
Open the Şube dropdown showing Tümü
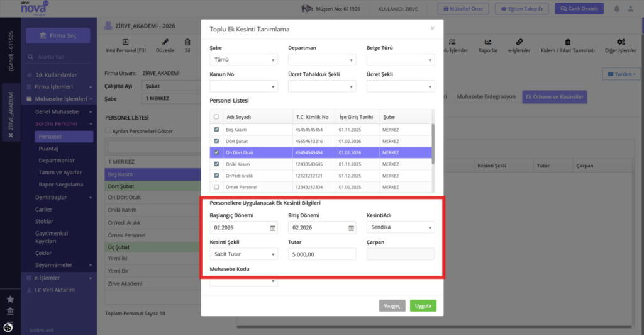(x=243, y=60)
